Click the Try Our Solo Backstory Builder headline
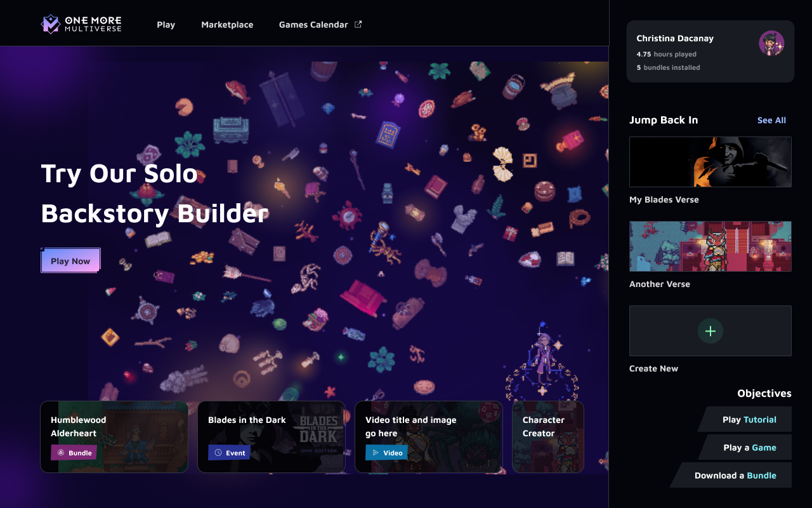 coord(155,193)
